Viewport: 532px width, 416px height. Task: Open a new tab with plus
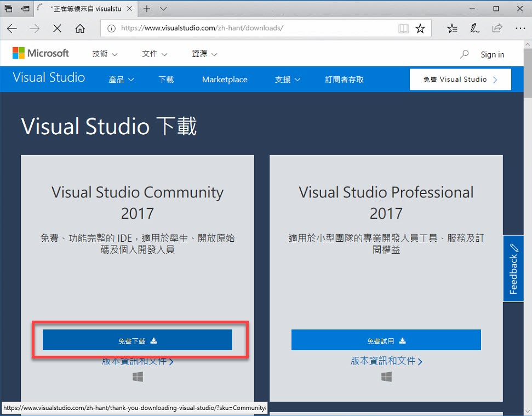click(x=147, y=9)
